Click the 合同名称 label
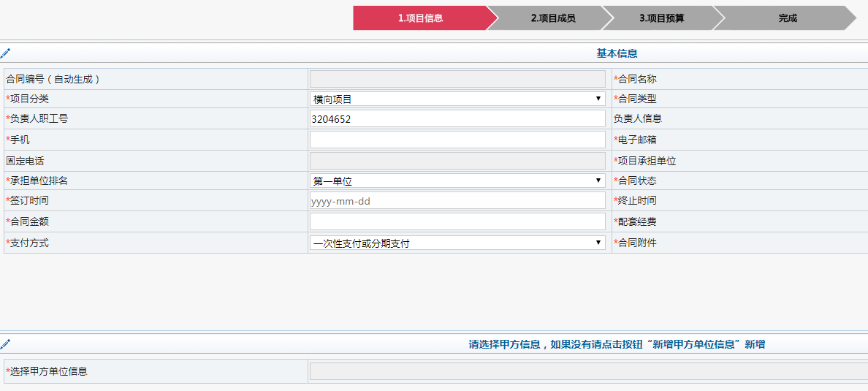868x391 pixels. [636, 79]
